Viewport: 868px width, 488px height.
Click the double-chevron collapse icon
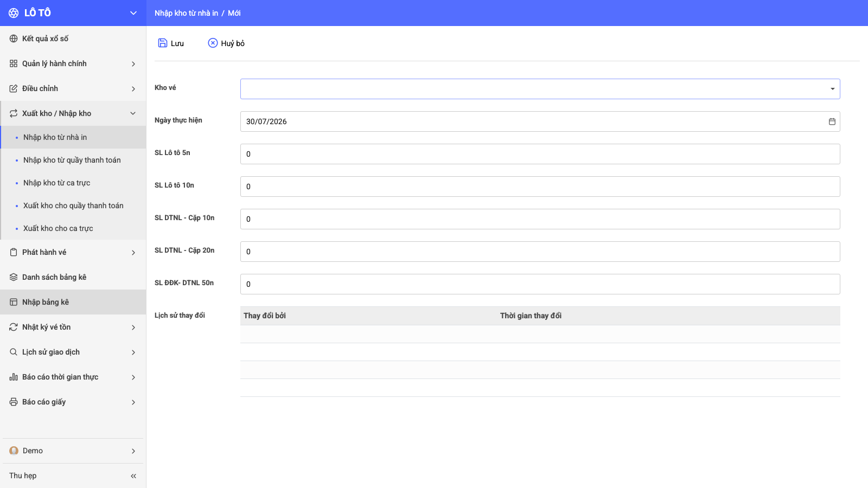(x=133, y=476)
